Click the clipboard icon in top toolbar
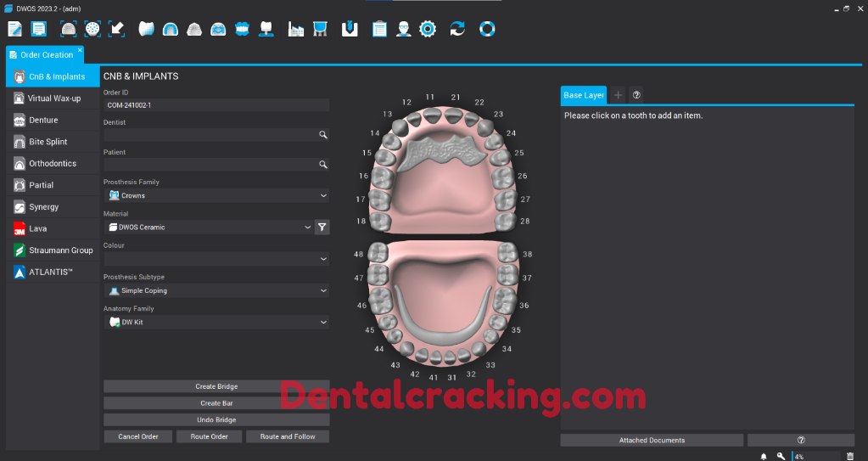The height and width of the screenshot is (461, 868). (x=379, y=29)
